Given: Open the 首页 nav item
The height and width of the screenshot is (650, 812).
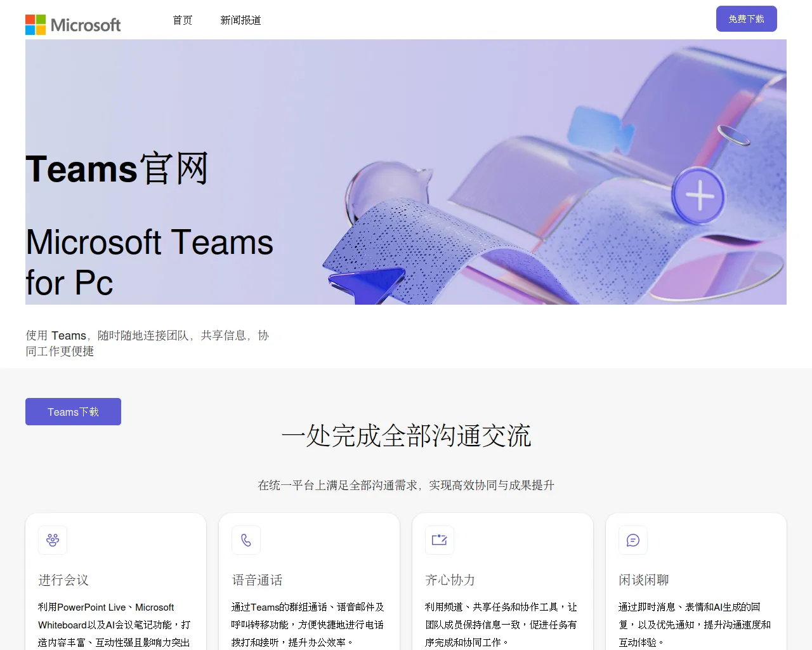Looking at the screenshot, I should tap(183, 20).
